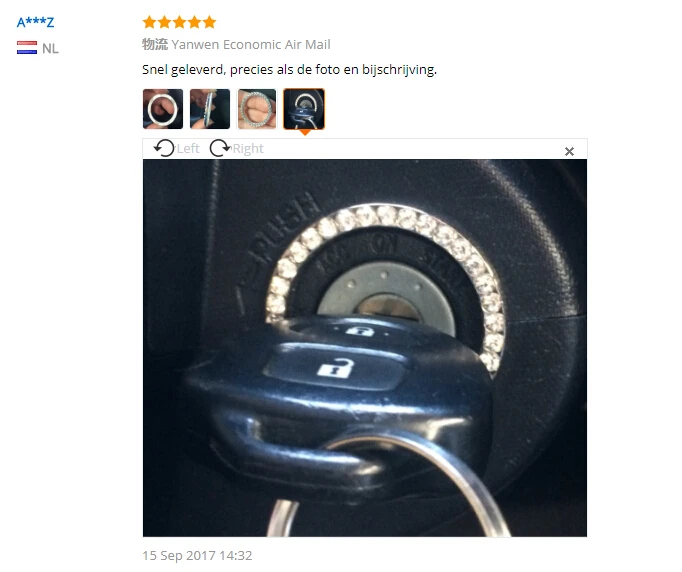Click the enlarged ignition key photo
The width and height of the screenshot is (682, 572).
364,348
